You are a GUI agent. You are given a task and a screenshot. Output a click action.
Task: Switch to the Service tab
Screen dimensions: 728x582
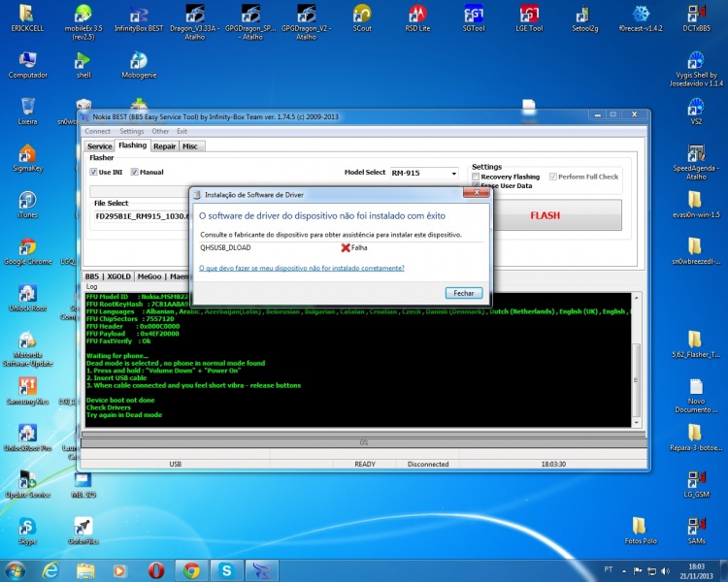point(100,146)
